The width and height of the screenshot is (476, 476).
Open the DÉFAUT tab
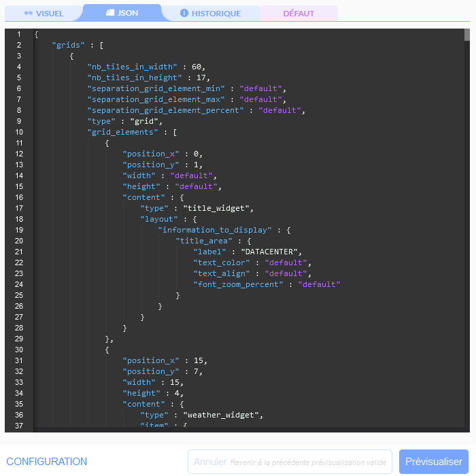(299, 14)
